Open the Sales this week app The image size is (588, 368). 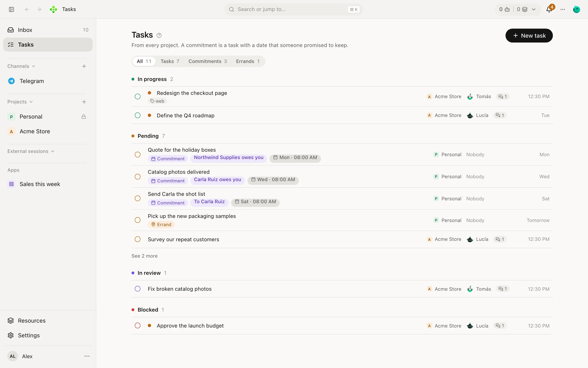pos(48,184)
